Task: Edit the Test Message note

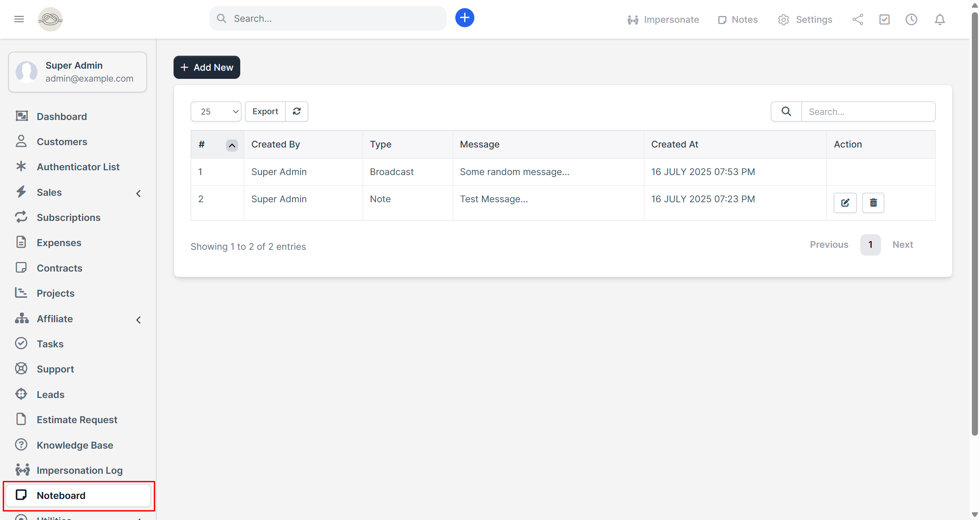Action: 845,203
